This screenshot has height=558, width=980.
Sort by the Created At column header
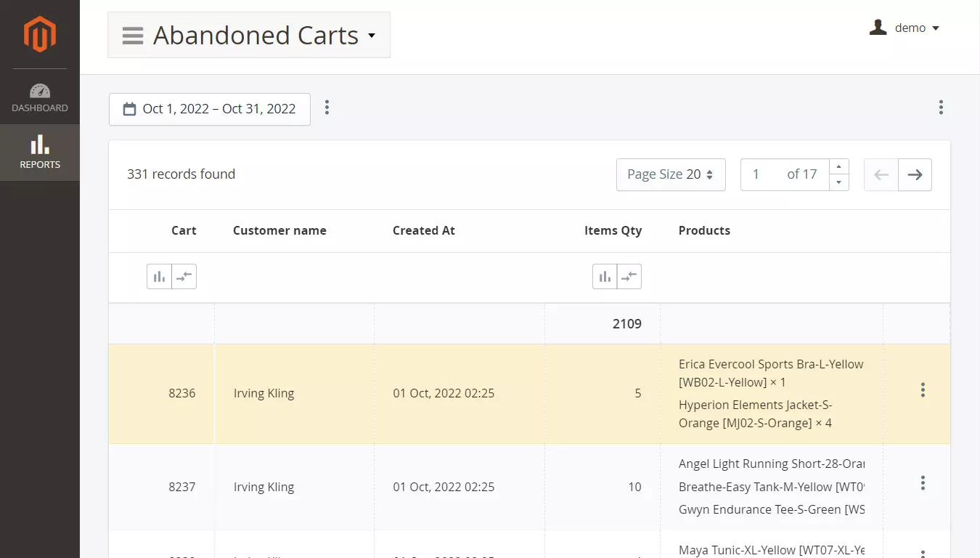[423, 230]
